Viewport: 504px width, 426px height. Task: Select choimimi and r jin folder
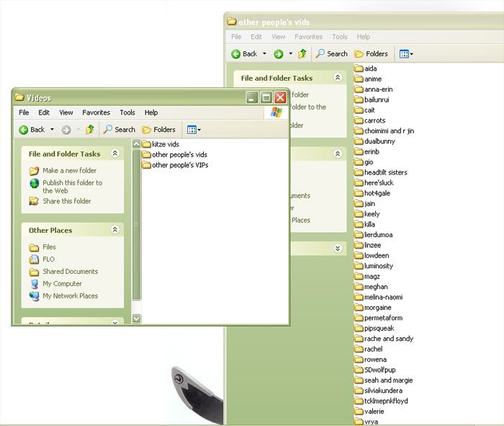coord(384,131)
